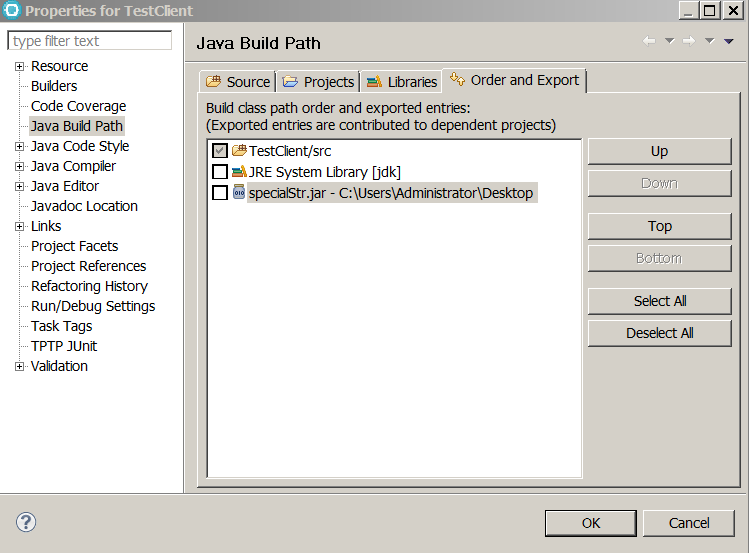Image resolution: width=749 pixels, height=553 pixels.
Task: Select the Java Compiler tree item
Action: [73, 166]
